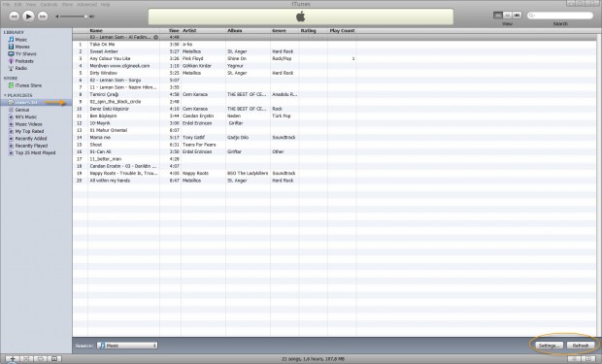Click inside the Search field
The image size is (602, 364).
coord(560,16)
